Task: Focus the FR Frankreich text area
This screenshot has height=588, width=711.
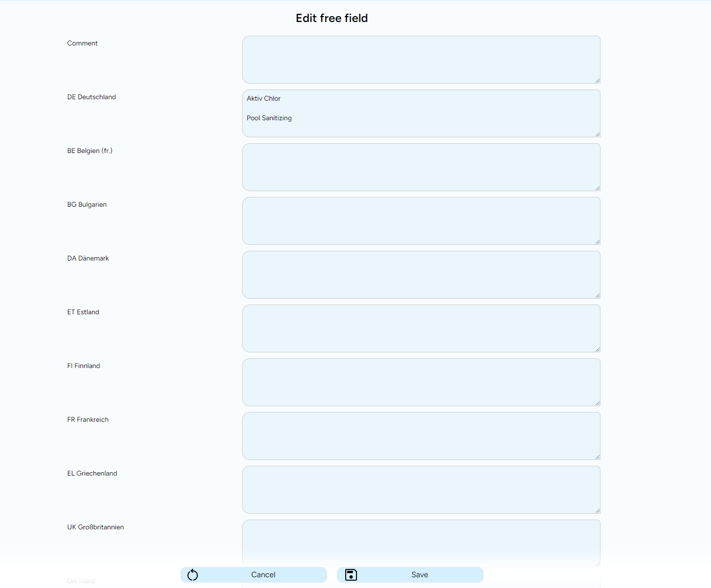Action: point(421,436)
